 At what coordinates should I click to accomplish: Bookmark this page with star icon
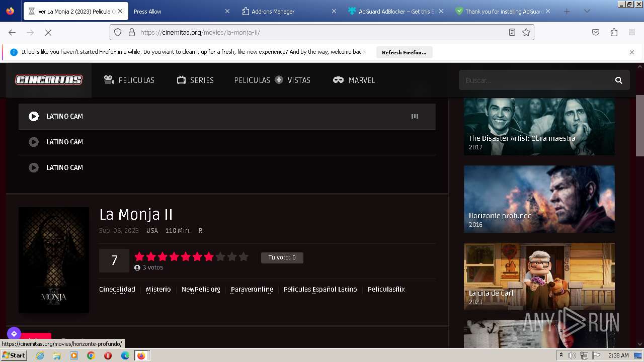click(x=526, y=32)
